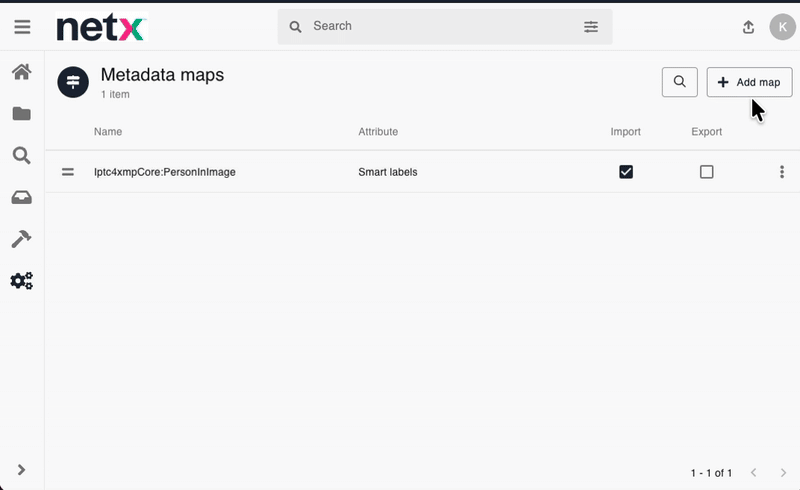Open the System settings gears icon
The height and width of the screenshot is (490, 800).
click(x=21, y=281)
